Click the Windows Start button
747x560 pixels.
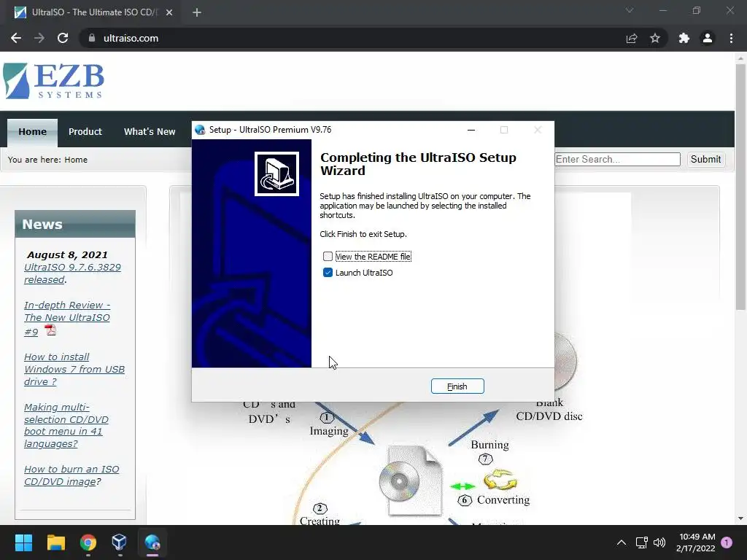click(x=23, y=542)
